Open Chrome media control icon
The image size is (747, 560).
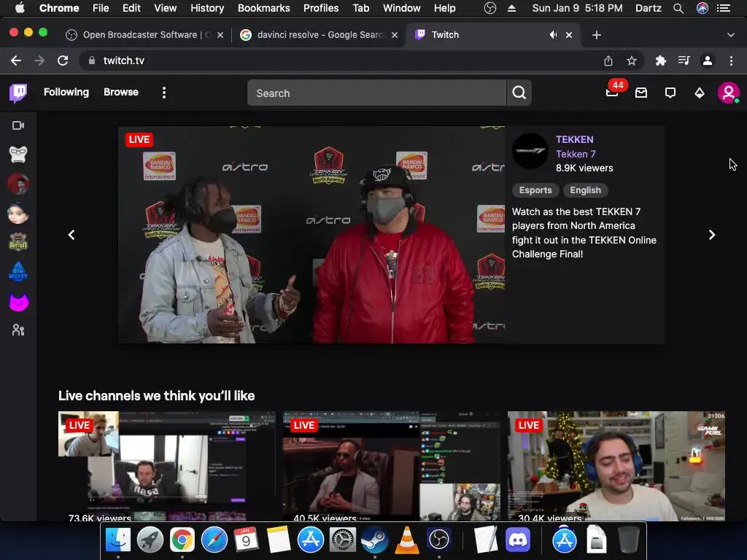tap(684, 61)
